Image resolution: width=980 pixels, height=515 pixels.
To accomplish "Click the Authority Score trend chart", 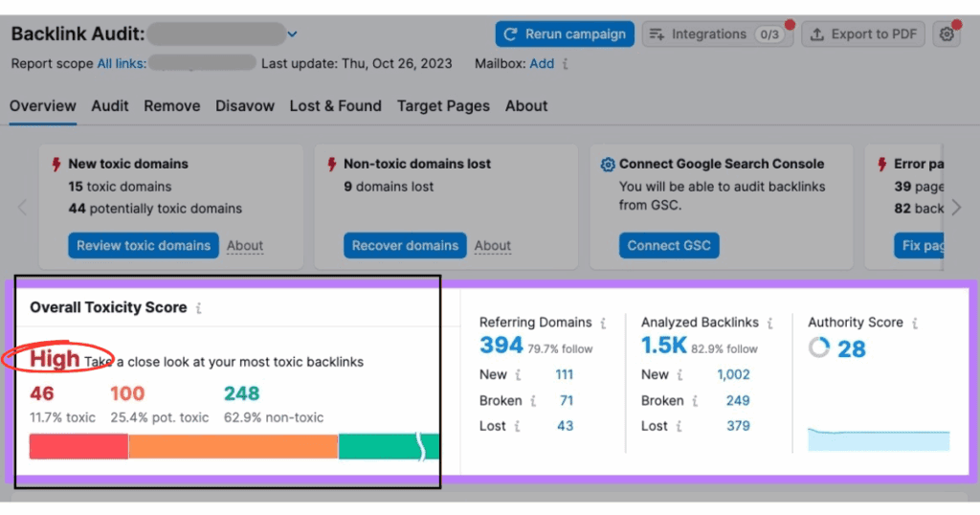I will 879,439.
